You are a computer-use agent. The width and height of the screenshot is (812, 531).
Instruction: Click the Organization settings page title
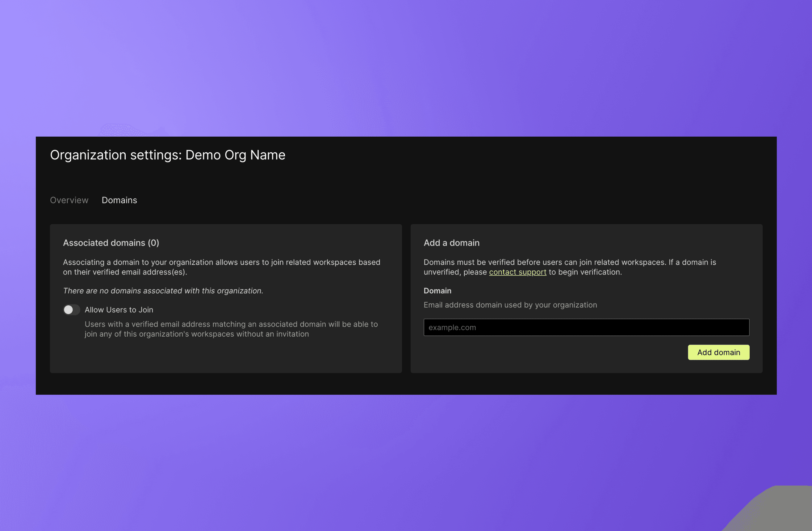click(168, 155)
